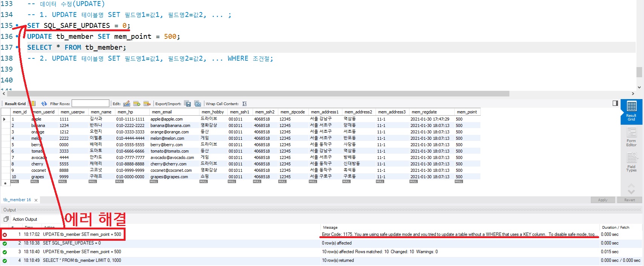Click success icon for SET SQL_SAFE_UPDATES row

[x=5, y=243]
